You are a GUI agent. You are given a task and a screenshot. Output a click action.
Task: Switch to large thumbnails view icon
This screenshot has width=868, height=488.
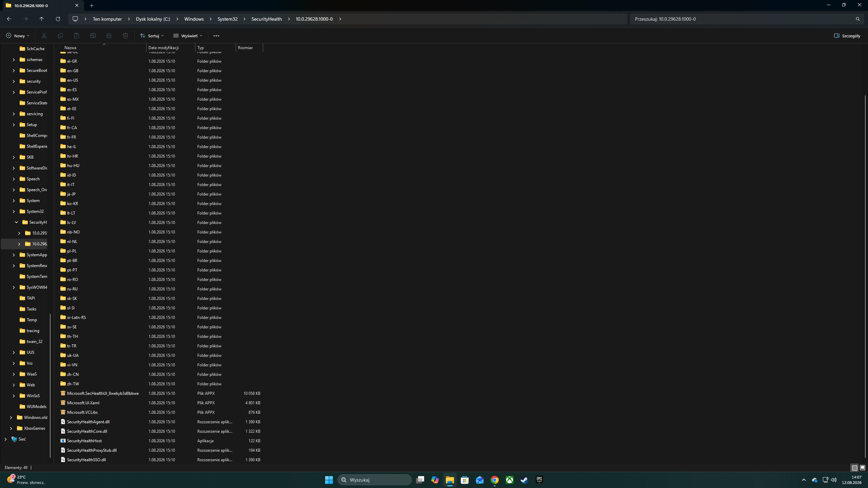(862, 468)
